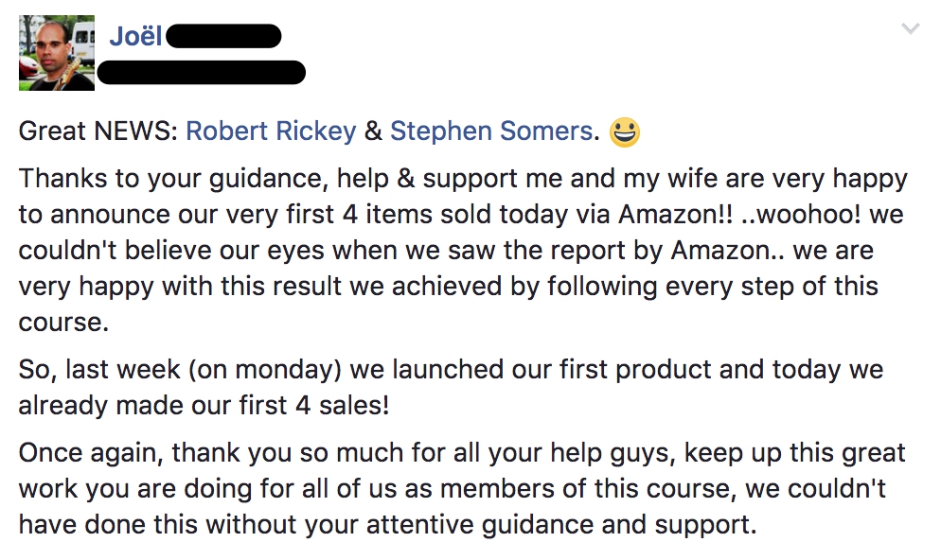Open the post options chevron menu
This screenshot has height=560, width=941.
coord(910,30)
